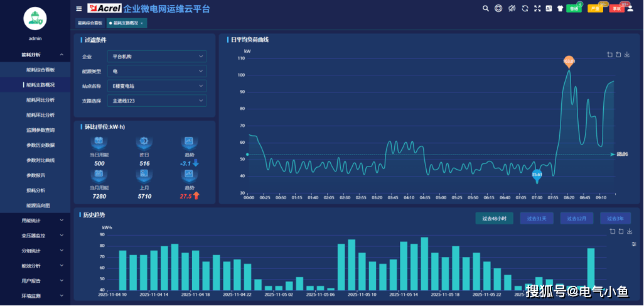
Task: Expand the 变压器监控 sidebar section
Action: click(x=35, y=236)
